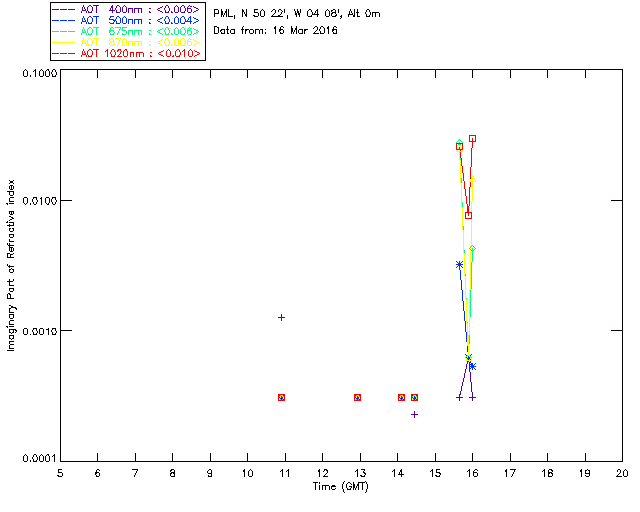Viewport: 640px width, 512px height.
Task: Click the AOT 500nm blue legend entry
Action: tap(126, 20)
